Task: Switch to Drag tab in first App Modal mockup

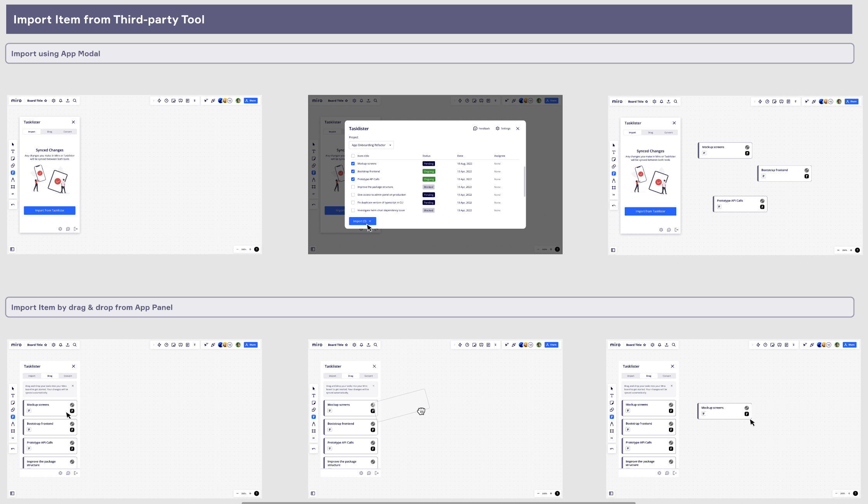Action: (x=50, y=132)
